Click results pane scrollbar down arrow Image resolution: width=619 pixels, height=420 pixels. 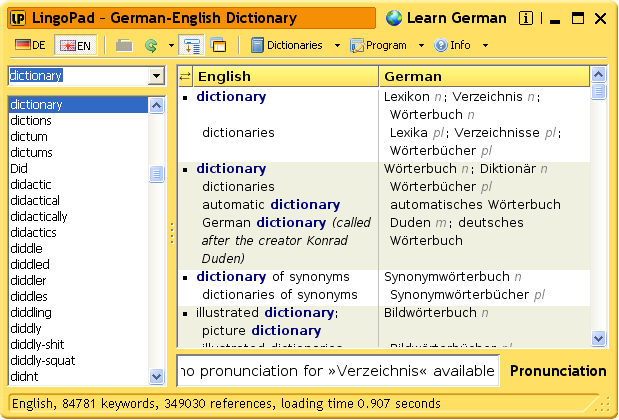click(x=598, y=338)
